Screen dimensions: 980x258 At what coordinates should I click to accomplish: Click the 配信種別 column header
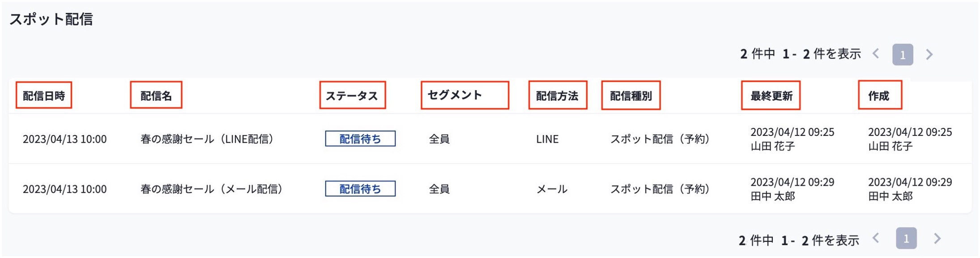coord(631,95)
